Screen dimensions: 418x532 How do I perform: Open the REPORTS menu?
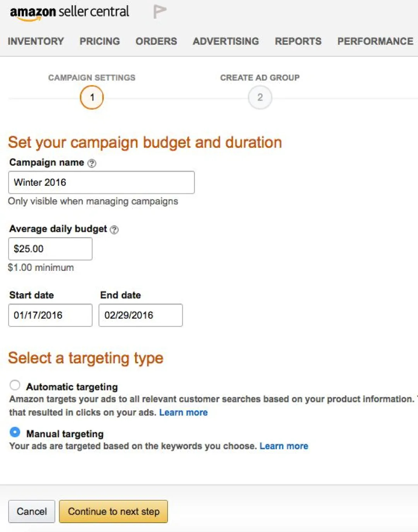[298, 41]
